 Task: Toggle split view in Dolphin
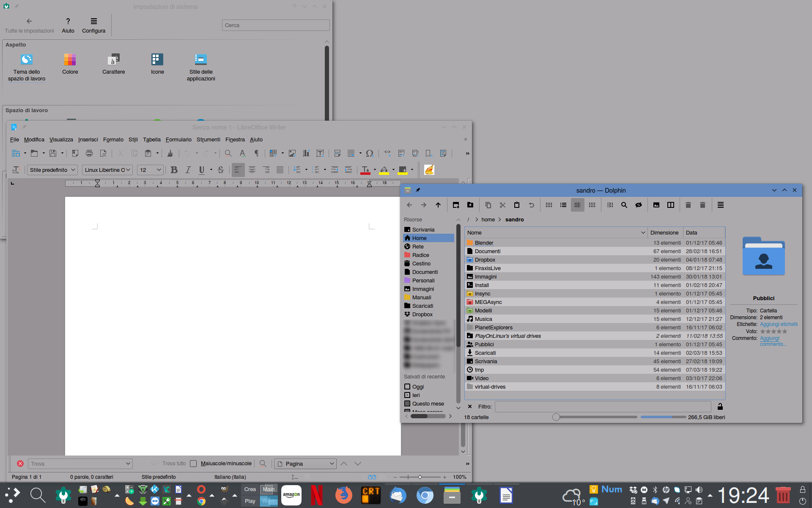(x=671, y=205)
